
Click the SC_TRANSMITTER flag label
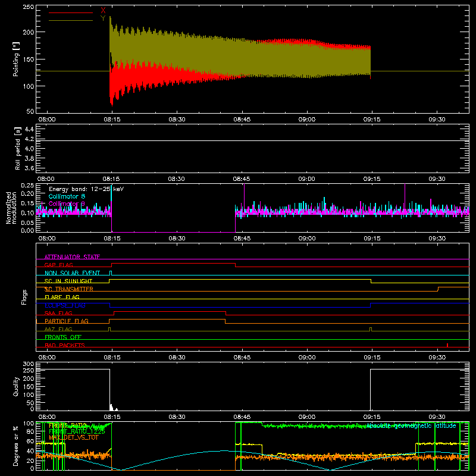(69, 289)
